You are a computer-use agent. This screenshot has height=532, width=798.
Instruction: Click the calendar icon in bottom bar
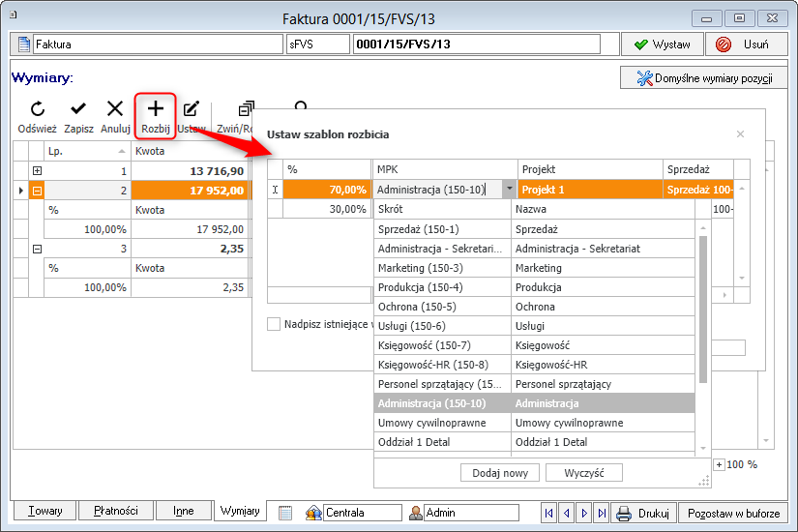click(285, 513)
